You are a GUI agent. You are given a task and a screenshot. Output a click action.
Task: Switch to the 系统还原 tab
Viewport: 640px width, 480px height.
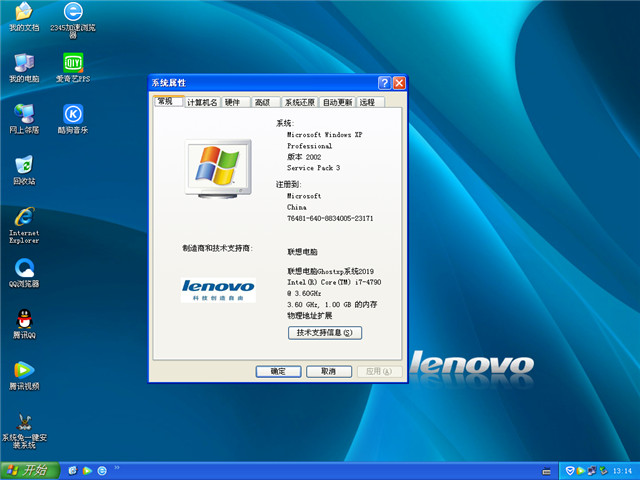(x=300, y=102)
